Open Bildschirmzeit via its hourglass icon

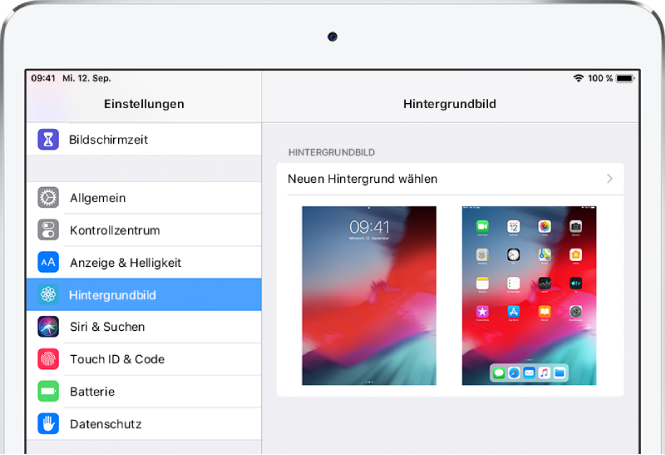48,140
